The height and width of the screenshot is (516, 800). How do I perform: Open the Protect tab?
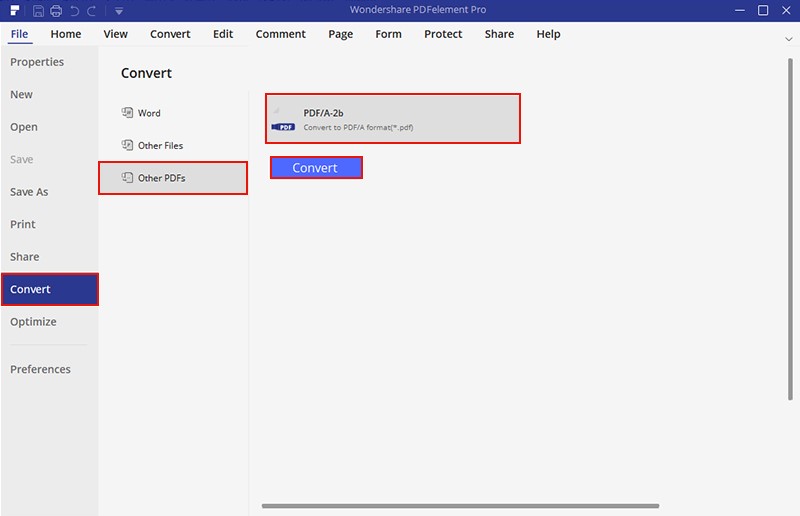(443, 34)
